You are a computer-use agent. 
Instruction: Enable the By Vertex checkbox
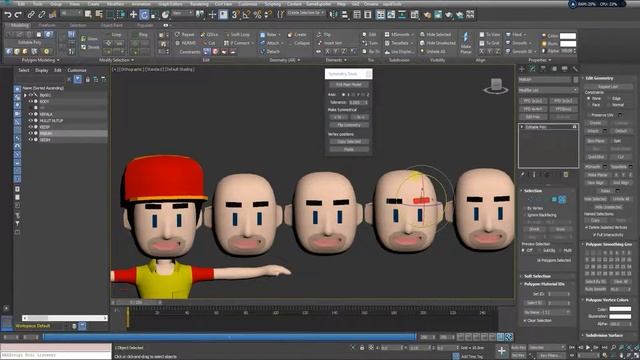point(524,208)
